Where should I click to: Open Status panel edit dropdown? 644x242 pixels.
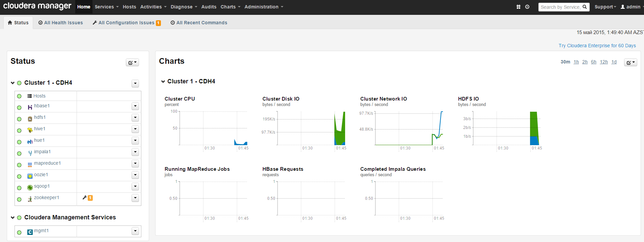(133, 62)
